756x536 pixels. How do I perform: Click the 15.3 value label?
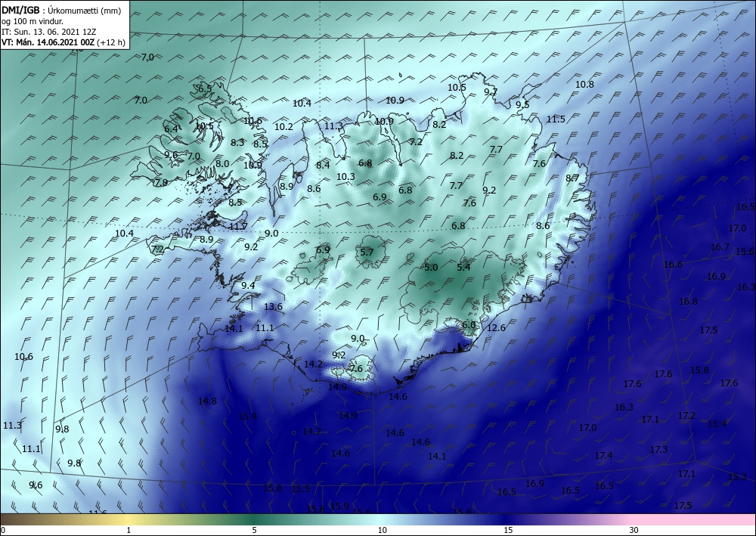point(737,477)
